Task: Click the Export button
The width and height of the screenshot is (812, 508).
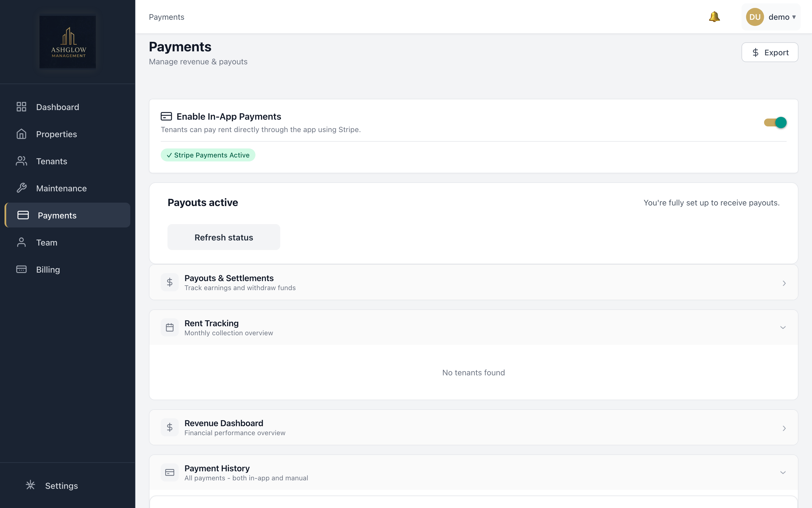Action: coord(770,52)
